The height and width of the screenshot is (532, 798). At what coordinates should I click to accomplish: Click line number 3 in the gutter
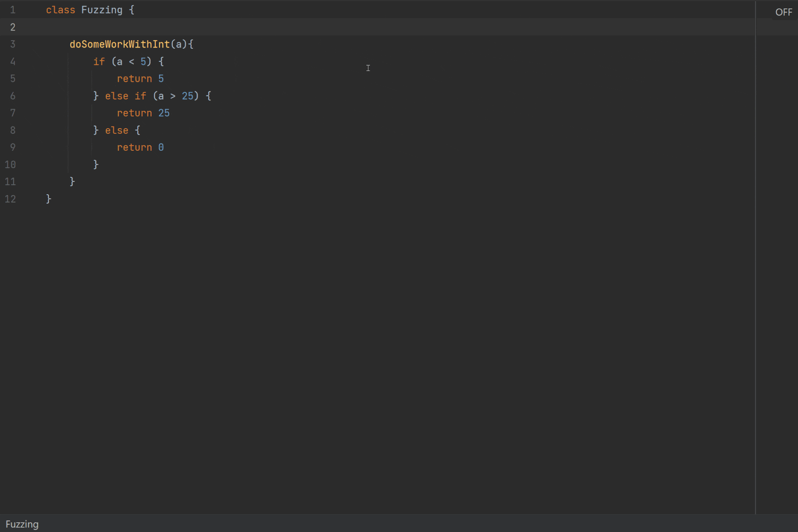[x=12, y=44]
